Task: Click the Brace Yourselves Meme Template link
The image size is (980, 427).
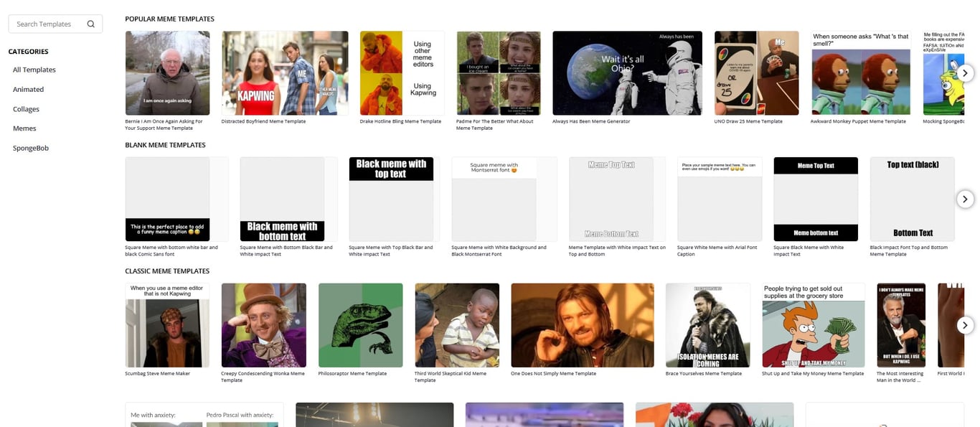Action: click(704, 374)
